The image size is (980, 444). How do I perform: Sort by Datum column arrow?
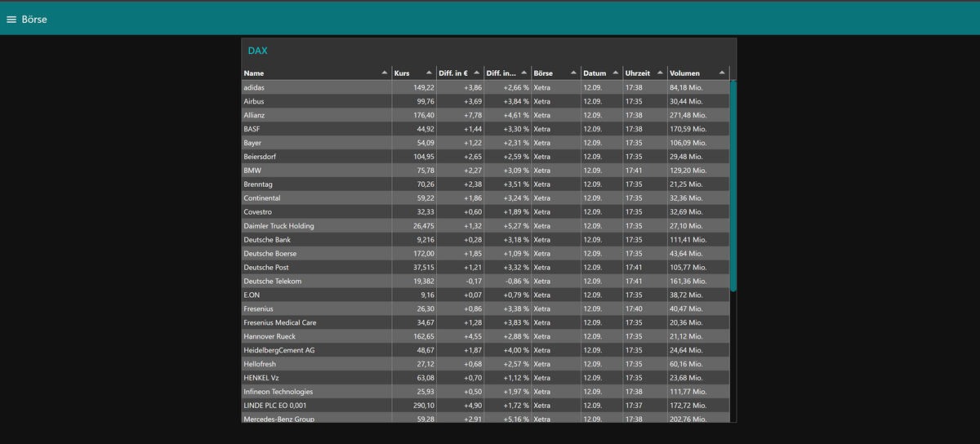(x=615, y=73)
